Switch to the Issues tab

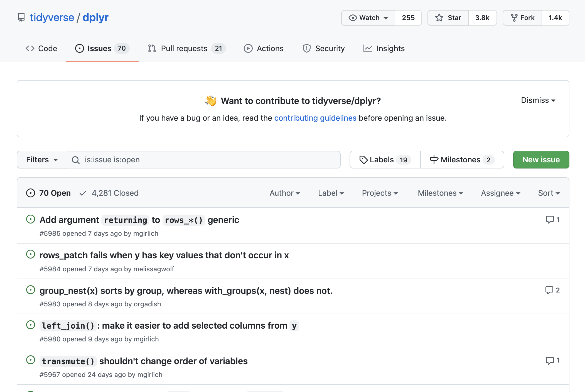(x=102, y=48)
